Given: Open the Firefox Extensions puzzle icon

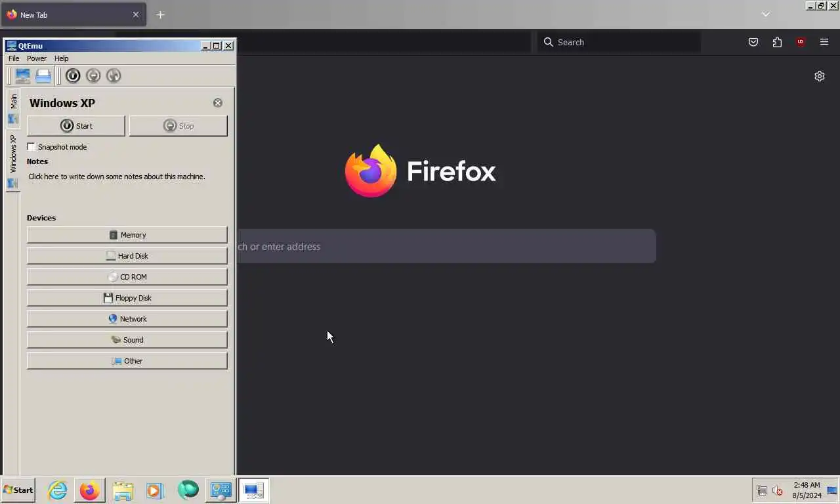Looking at the screenshot, I should (x=777, y=42).
